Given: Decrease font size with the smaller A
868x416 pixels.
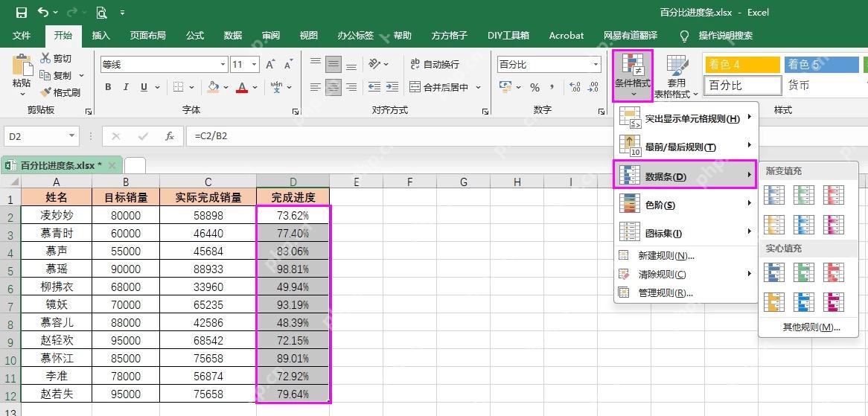Looking at the screenshot, I should point(288,65).
